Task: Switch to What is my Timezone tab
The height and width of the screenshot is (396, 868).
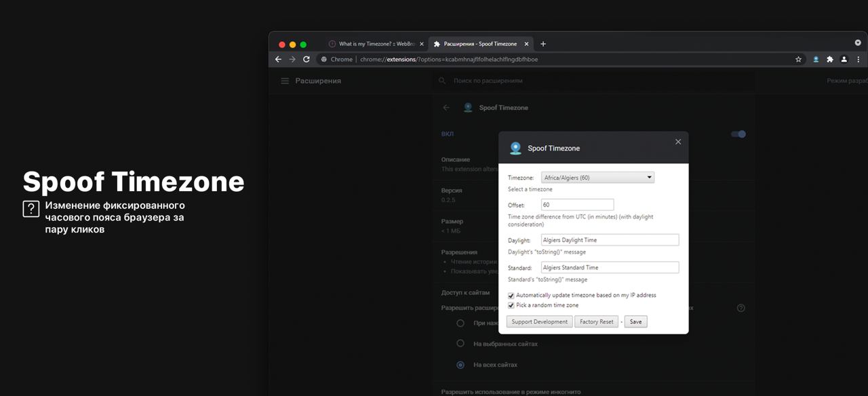Action: [x=375, y=44]
